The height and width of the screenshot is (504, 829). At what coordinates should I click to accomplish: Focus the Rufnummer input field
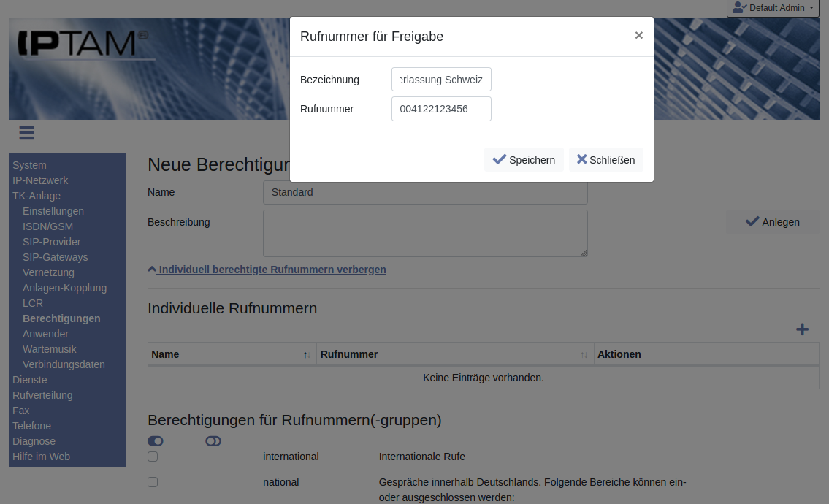coord(441,109)
